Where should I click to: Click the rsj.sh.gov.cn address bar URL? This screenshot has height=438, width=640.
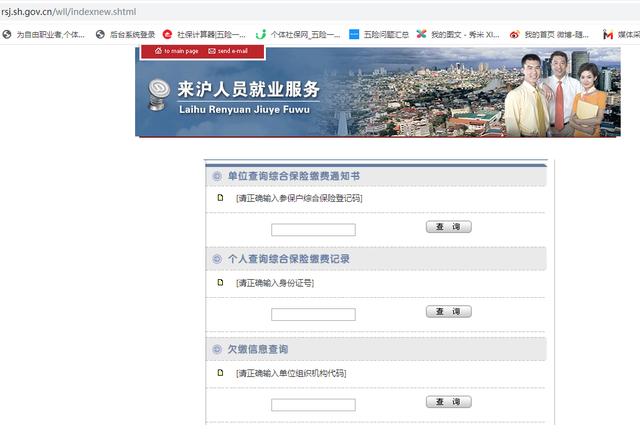(x=68, y=12)
